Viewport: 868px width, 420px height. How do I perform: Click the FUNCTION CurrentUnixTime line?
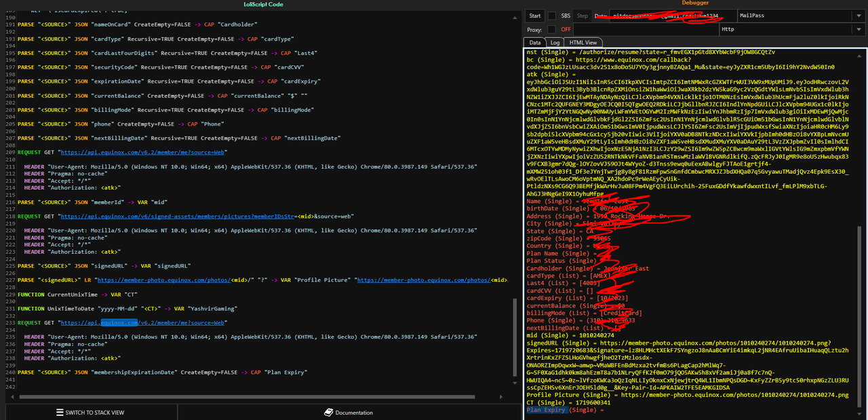(79, 294)
